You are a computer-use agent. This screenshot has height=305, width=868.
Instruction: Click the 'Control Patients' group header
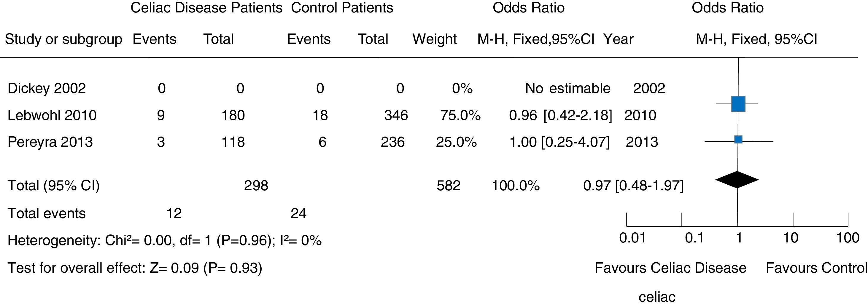[x=342, y=8]
